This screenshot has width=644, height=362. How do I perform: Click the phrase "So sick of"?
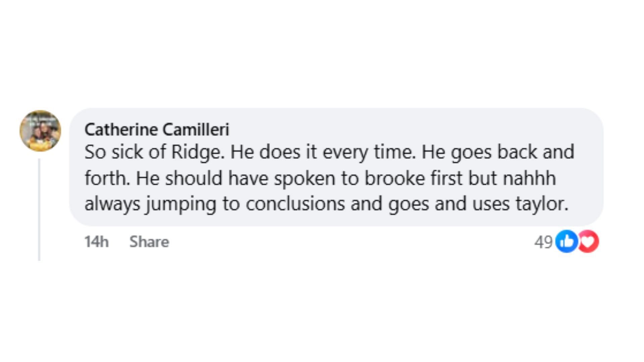(x=125, y=152)
